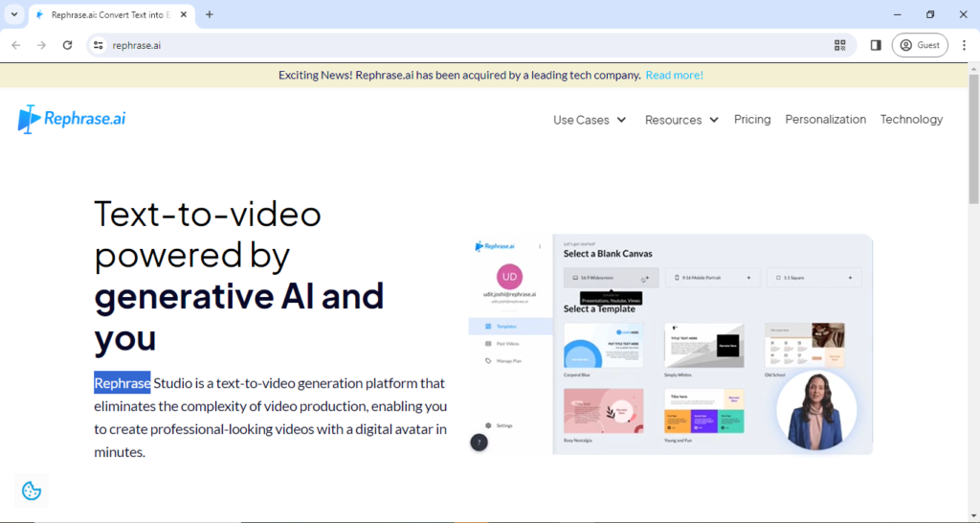Click the site information icon
Screen dimensions: 980x523
tap(98, 45)
